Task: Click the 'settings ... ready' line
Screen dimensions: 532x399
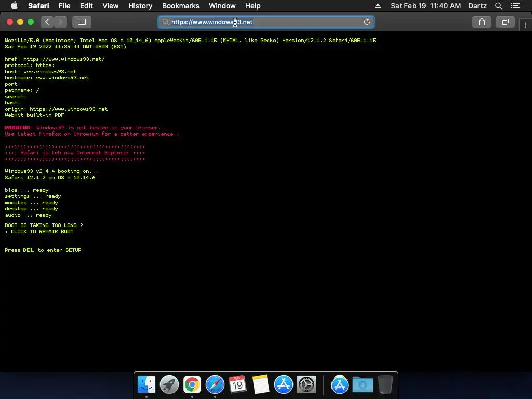Action: (x=33, y=196)
